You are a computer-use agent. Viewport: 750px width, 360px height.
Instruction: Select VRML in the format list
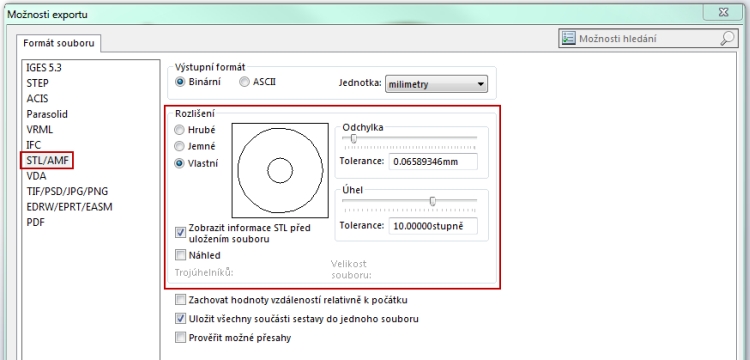click(40, 130)
